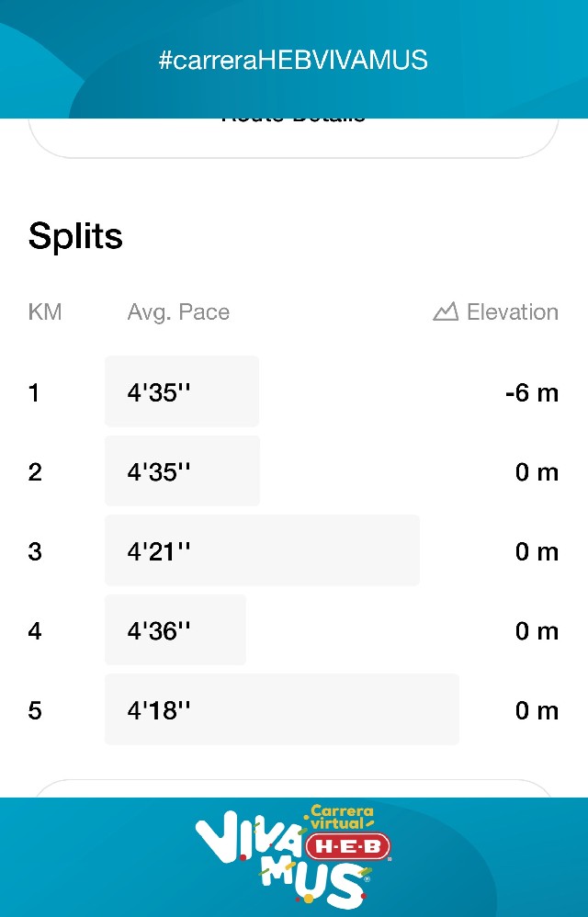The height and width of the screenshot is (917, 588).
Task: Tap the 0 m elevation for kilometer 4
Action: [x=537, y=631]
